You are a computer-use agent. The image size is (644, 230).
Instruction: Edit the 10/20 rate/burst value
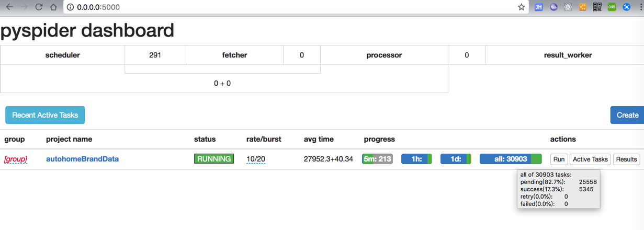pyautogui.click(x=256, y=159)
